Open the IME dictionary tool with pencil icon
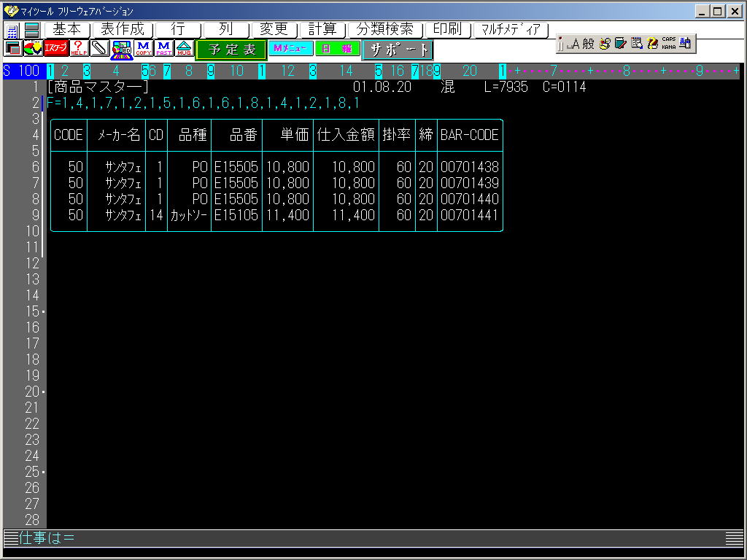The image size is (747, 560). point(620,44)
